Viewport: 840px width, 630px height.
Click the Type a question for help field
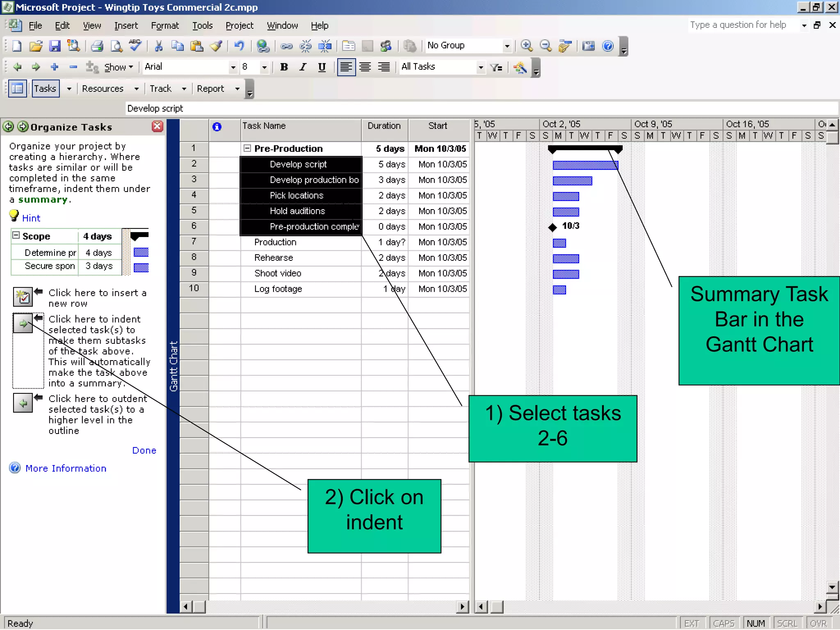(x=743, y=25)
